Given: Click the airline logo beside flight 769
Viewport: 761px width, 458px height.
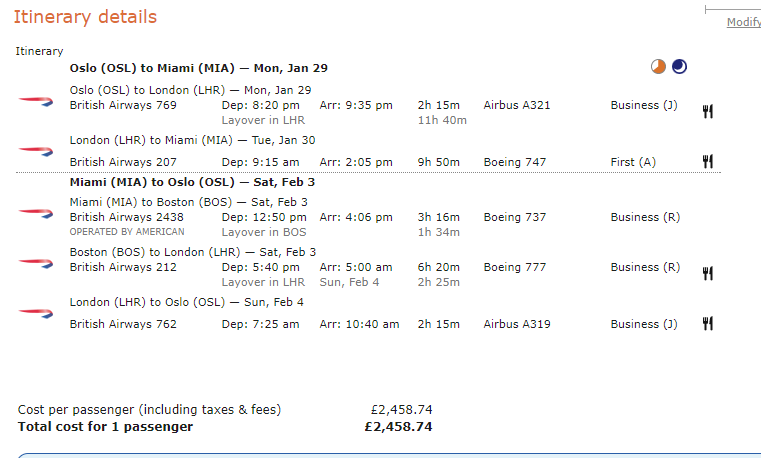Looking at the screenshot, I should point(35,101).
